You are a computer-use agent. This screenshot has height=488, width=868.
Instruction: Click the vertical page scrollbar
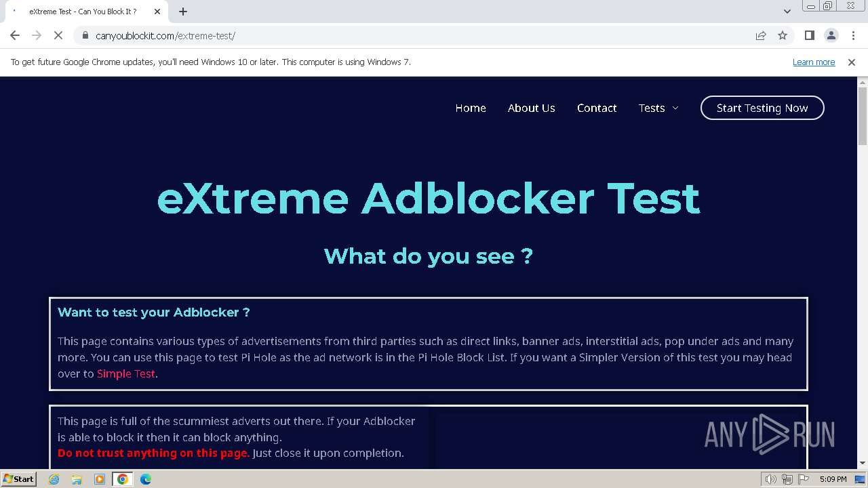point(863,115)
